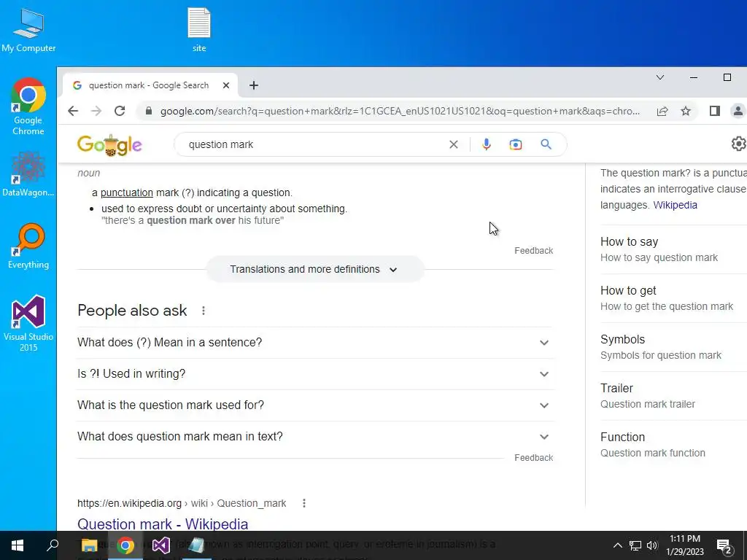Screen dimensions: 747x560
Task: Open taskbar search
Action: [53, 545]
